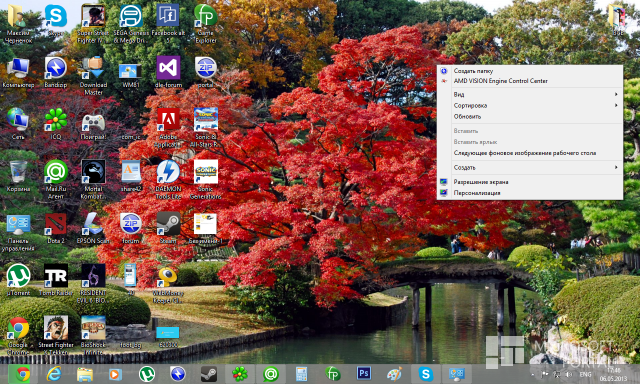Select Street Fighter X Tekken shortcut
The height and width of the screenshot is (384, 640).
(x=56, y=335)
